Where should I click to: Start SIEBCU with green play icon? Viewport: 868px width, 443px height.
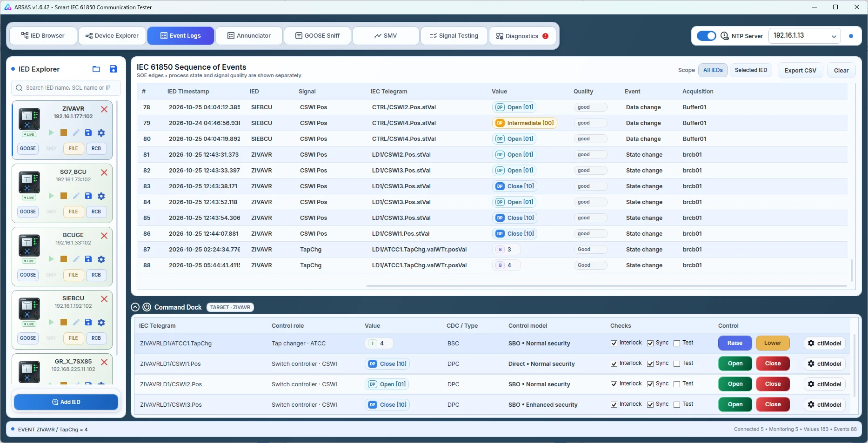pyautogui.click(x=51, y=323)
